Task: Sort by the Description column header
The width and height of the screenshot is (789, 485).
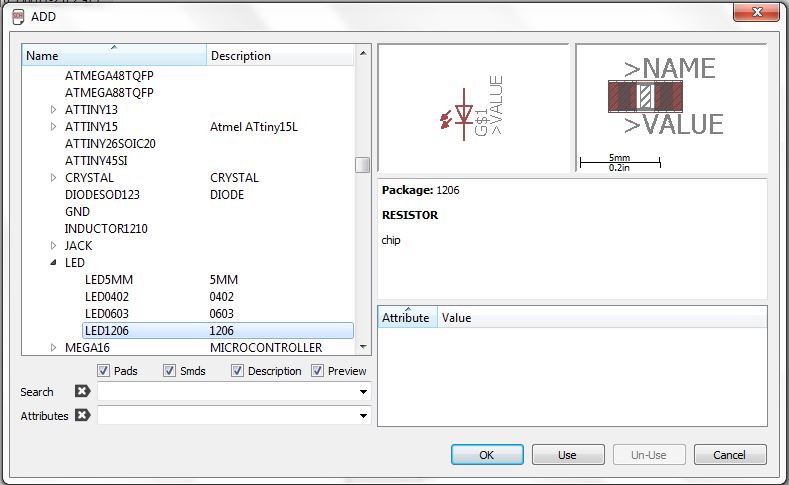Action: pyautogui.click(x=280, y=55)
